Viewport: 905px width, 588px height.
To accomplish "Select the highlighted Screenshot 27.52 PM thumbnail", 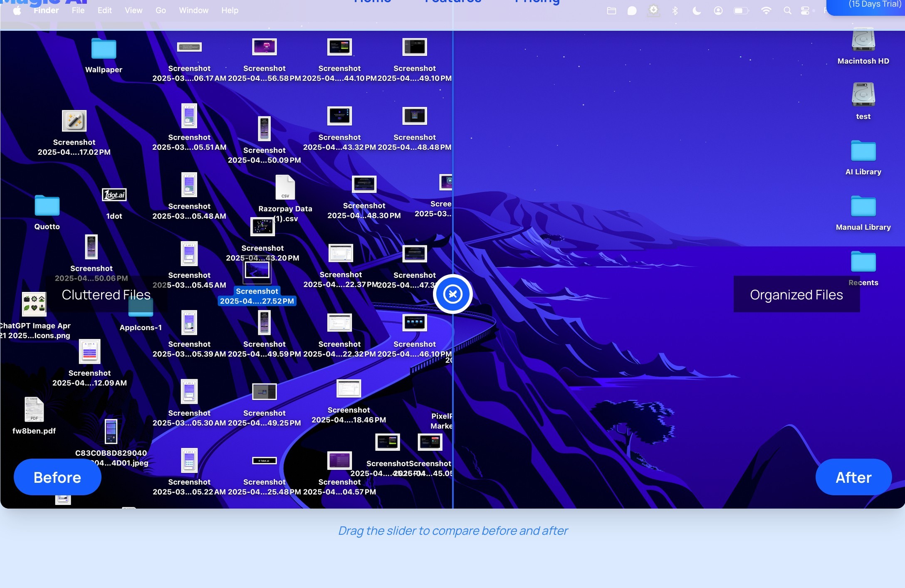I will tap(257, 271).
